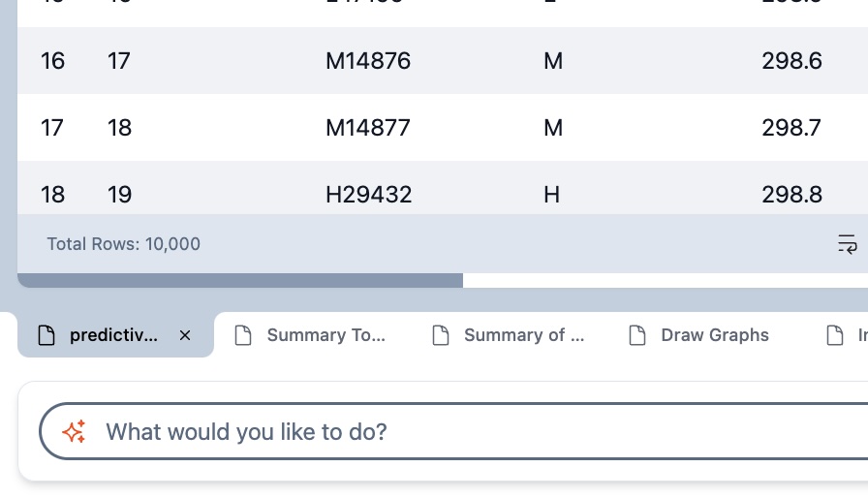Select the cell containing M14877

click(368, 128)
